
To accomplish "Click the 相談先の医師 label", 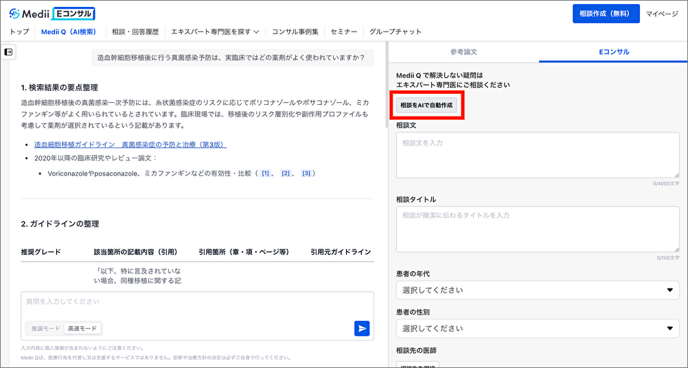I will [x=416, y=350].
